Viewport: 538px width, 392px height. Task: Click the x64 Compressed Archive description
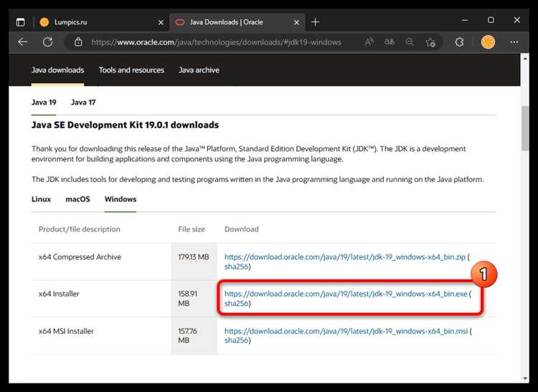click(80, 257)
